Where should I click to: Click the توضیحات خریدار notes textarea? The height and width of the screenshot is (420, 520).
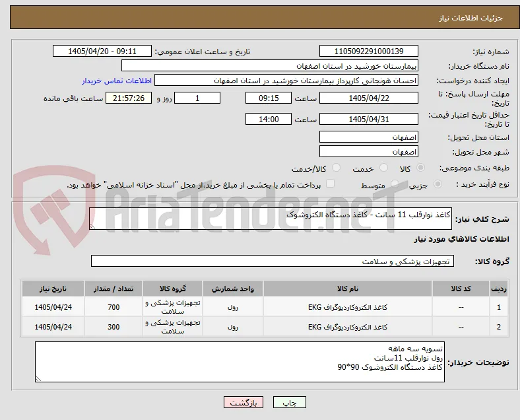pyautogui.click(x=240, y=362)
